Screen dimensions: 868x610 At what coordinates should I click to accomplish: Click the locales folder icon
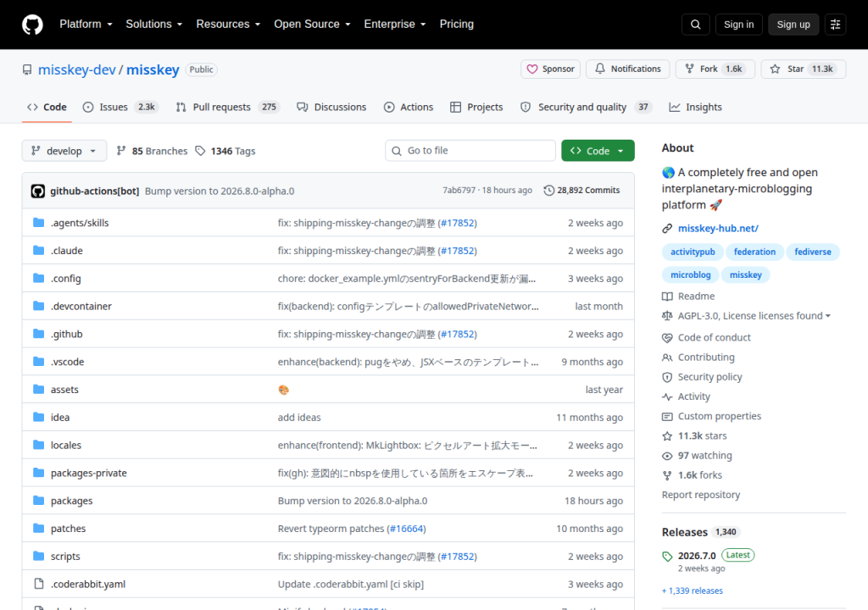(38, 445)
